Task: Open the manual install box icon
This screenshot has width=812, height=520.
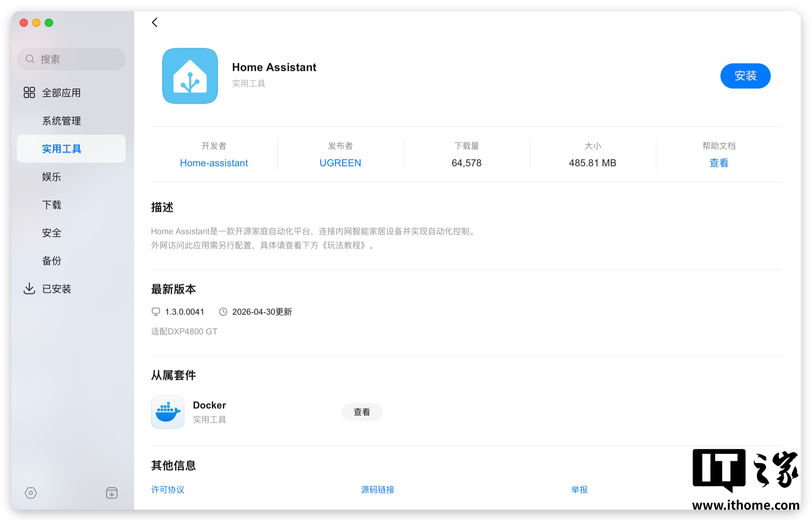Action: pos(112,493)
